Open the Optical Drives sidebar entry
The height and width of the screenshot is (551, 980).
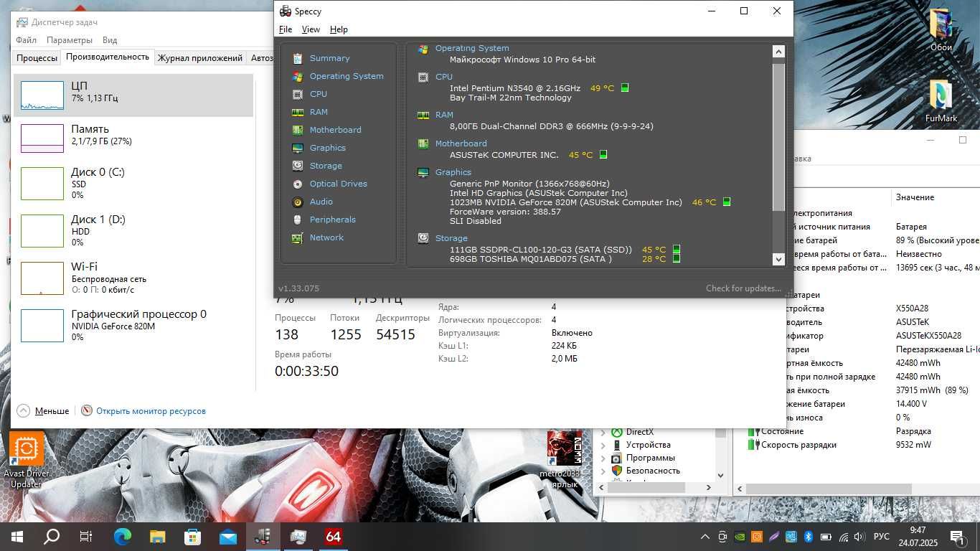pyautogui.click(x=338, y=184)
